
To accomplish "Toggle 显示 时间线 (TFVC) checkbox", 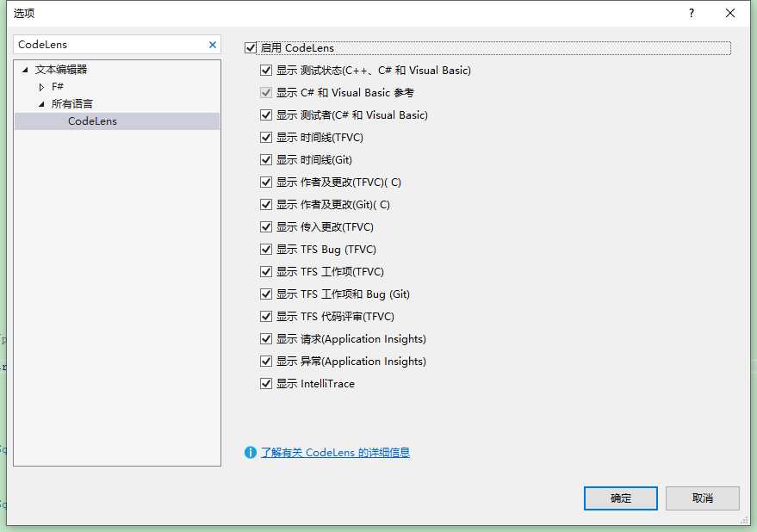I will (266, 138).
